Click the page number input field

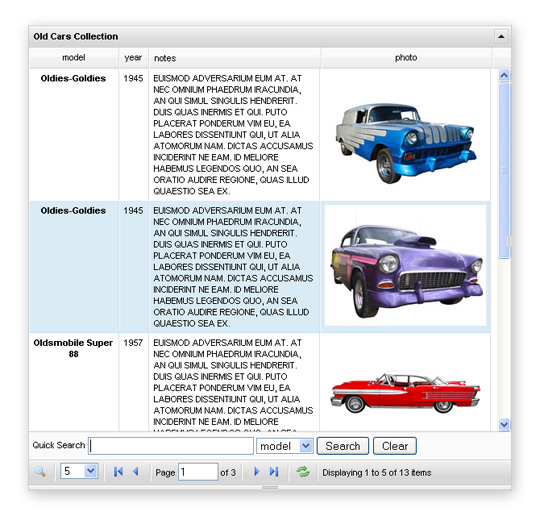[198, 472]
